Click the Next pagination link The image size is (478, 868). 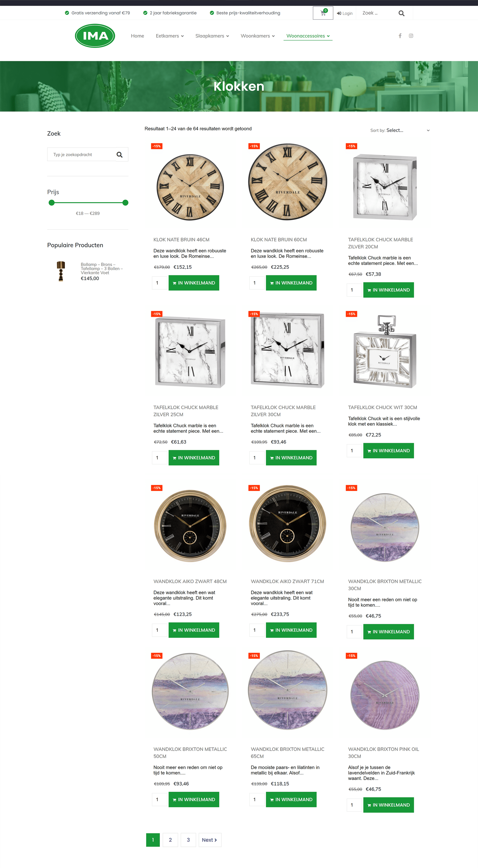click(210, 840)
